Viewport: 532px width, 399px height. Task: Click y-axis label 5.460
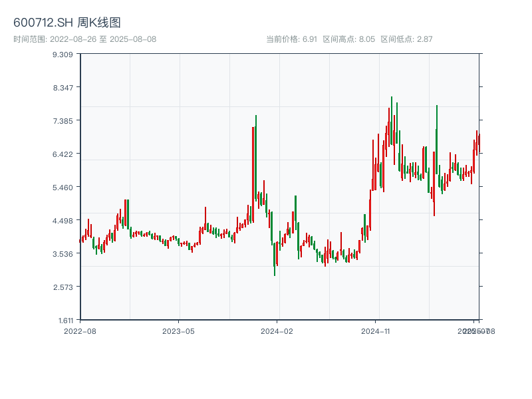[63, 188]
